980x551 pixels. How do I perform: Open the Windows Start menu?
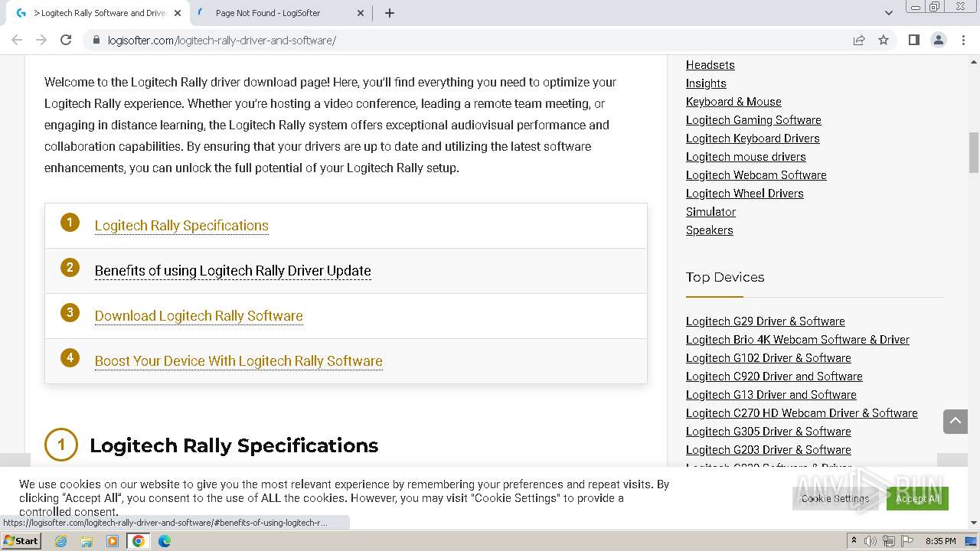21,541
